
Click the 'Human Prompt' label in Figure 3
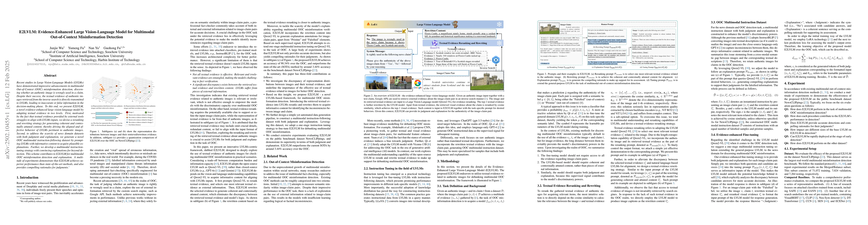tap(608, 25)
